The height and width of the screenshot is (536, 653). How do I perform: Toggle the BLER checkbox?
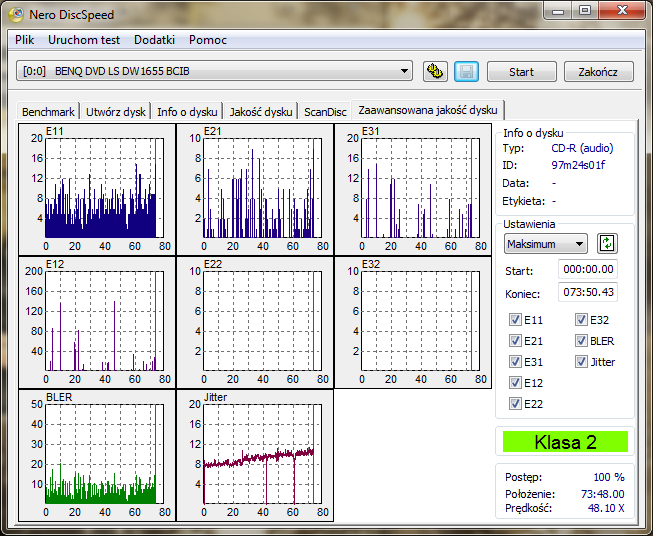581,341
